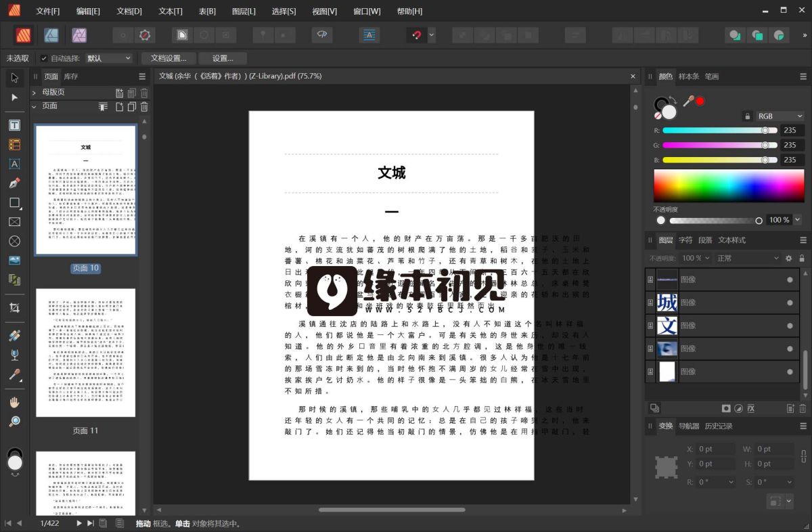Click the layer effects fx icon
This screenshot has width=812, height=532.
(751, 408)
